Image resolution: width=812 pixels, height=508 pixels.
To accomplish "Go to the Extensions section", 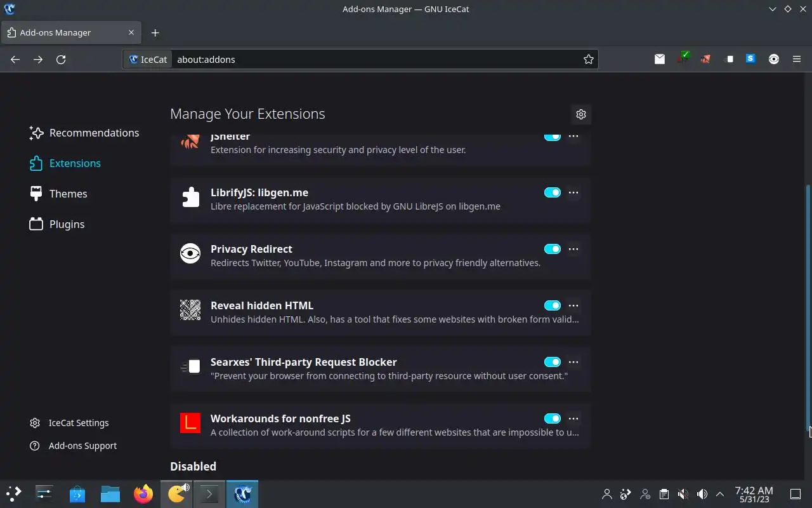I will point(65,163).
